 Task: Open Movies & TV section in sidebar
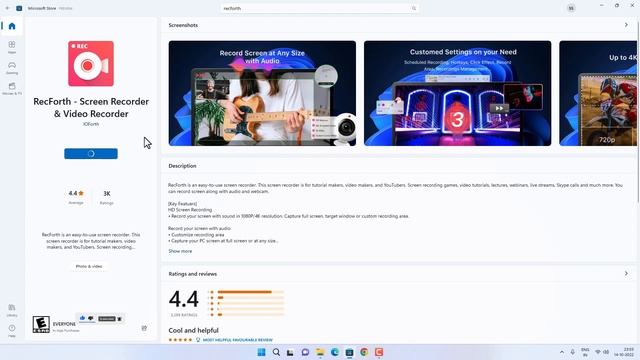pyautogui.click(x=12, y=89)
